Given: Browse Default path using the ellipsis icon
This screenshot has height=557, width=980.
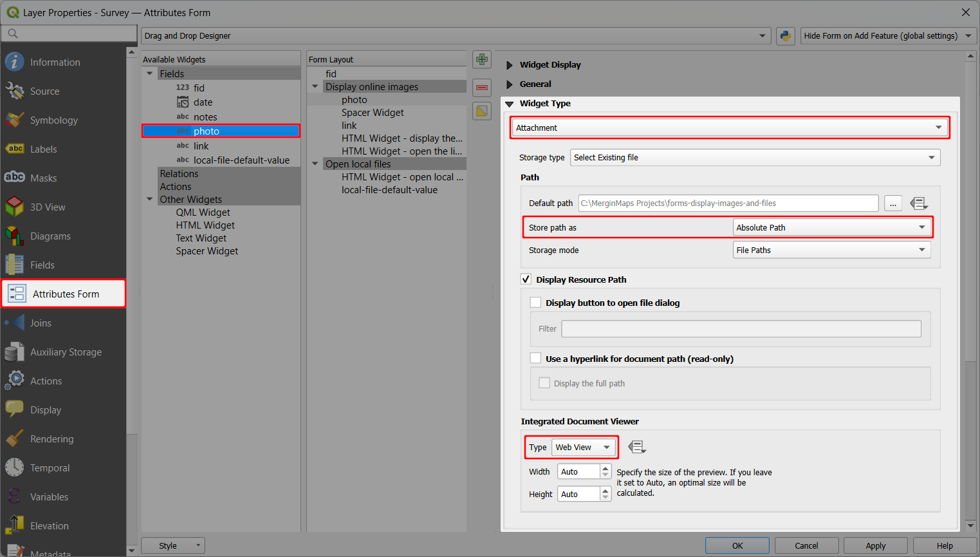Looking at the screenshot, I should [x=893, y=203].
